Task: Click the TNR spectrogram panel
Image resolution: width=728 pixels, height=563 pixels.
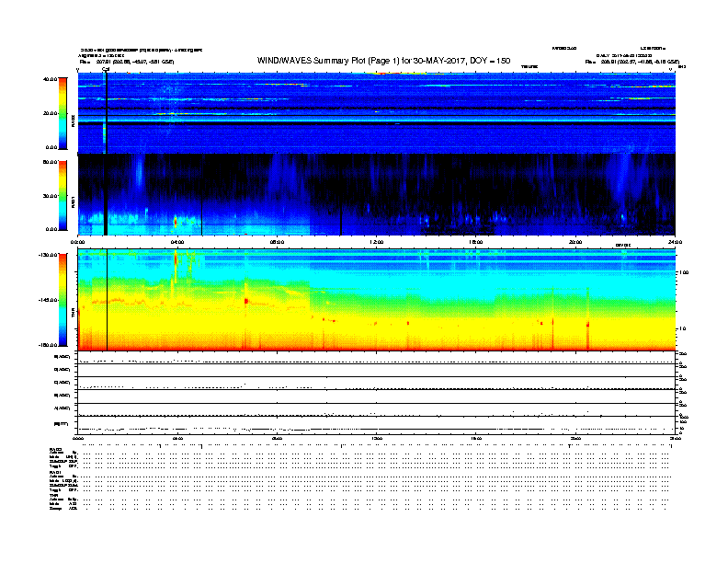Action: (x=377, y=300)
